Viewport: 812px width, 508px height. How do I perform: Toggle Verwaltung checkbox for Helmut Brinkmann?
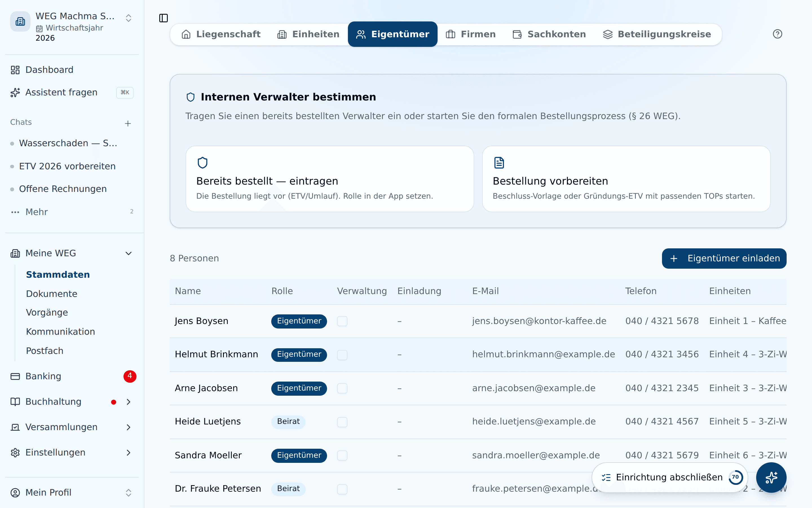342,355
